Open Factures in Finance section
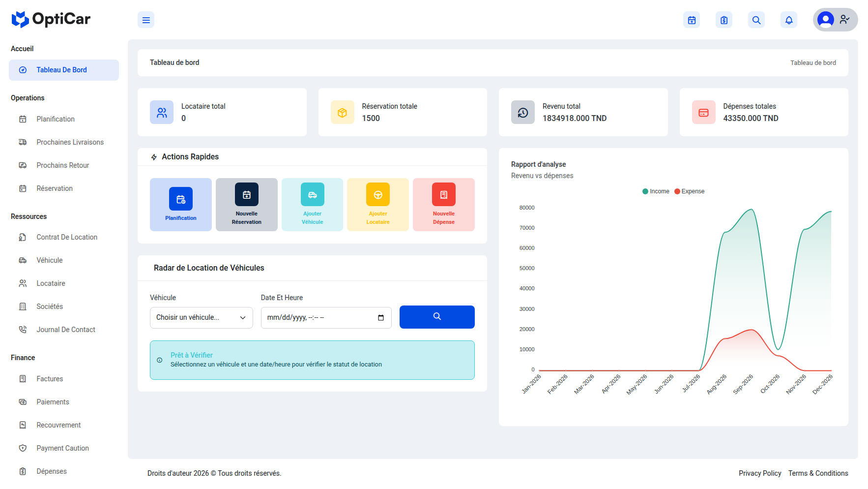The width and height of the screenshot is (868, 489). pos(64,379)
